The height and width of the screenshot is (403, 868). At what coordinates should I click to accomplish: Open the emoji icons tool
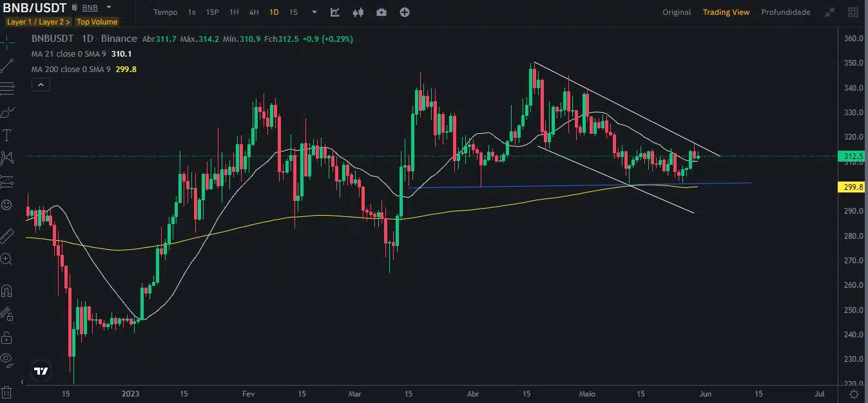(x=6, y=205)
